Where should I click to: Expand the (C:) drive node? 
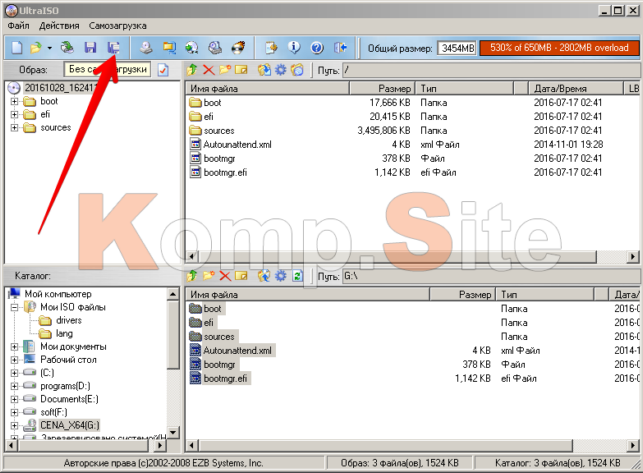tap(14, 373)
